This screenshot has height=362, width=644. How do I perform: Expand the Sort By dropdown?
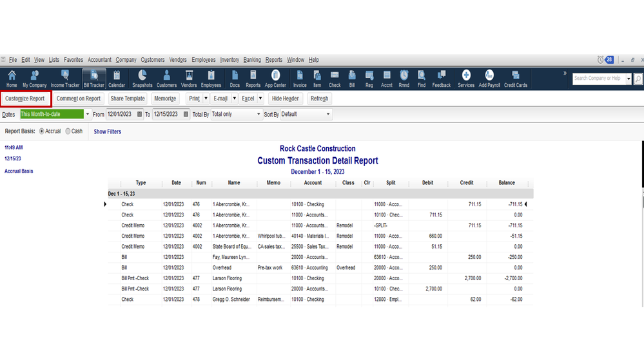point(327,114)
